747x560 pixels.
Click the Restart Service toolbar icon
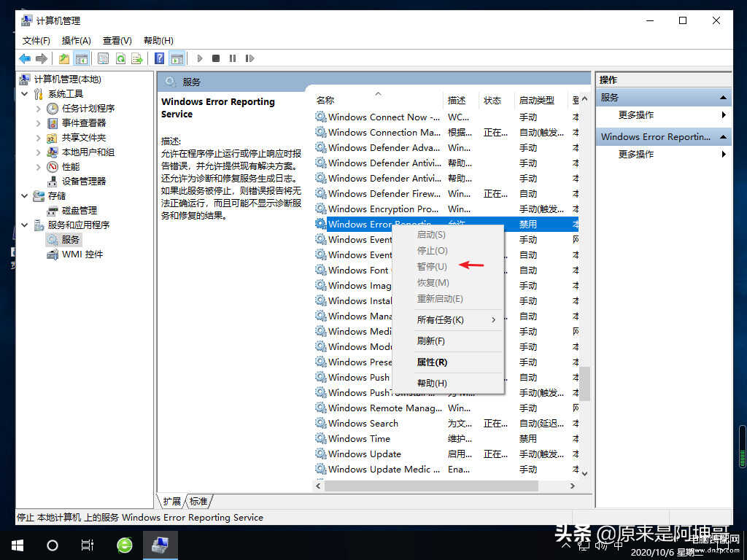click(249, 58)
